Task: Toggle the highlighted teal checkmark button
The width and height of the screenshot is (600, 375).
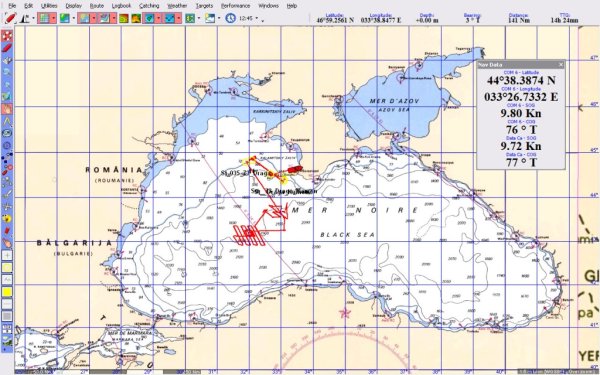Action: pos(149,18)
